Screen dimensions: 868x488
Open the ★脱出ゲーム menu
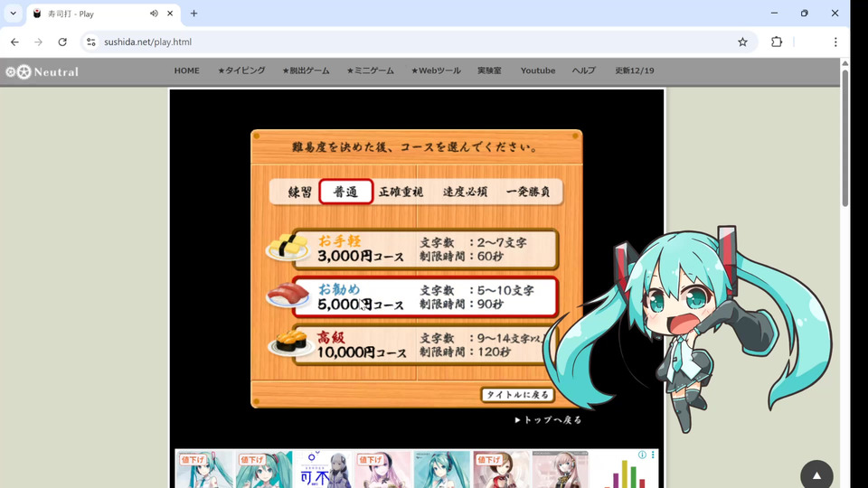point(306,70)
